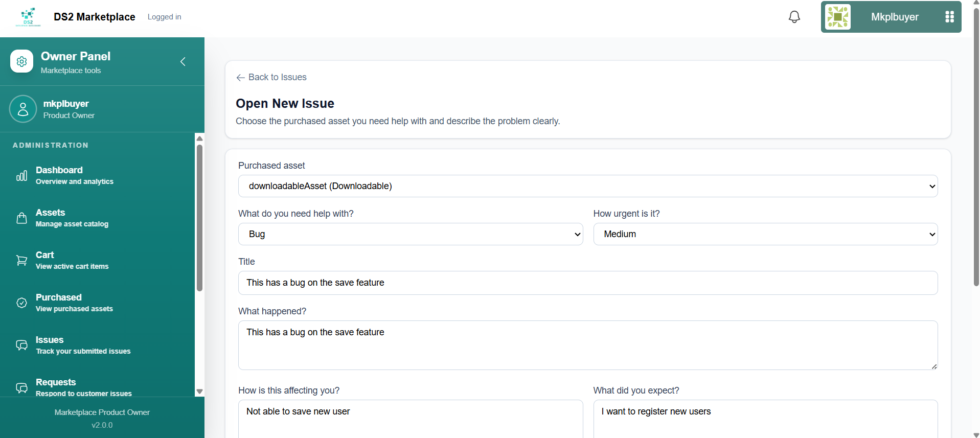Click the DS2 Marketplace logo icon

tap(28, 17)
